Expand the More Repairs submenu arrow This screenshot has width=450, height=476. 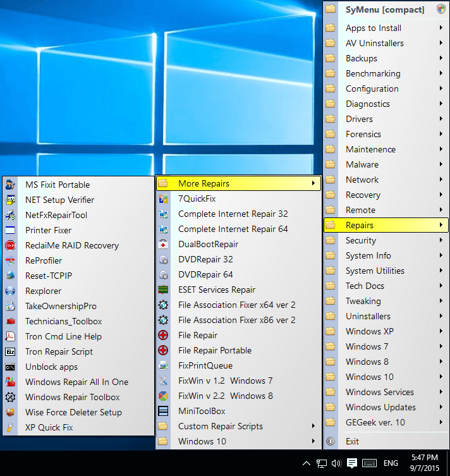pos(313,183)
